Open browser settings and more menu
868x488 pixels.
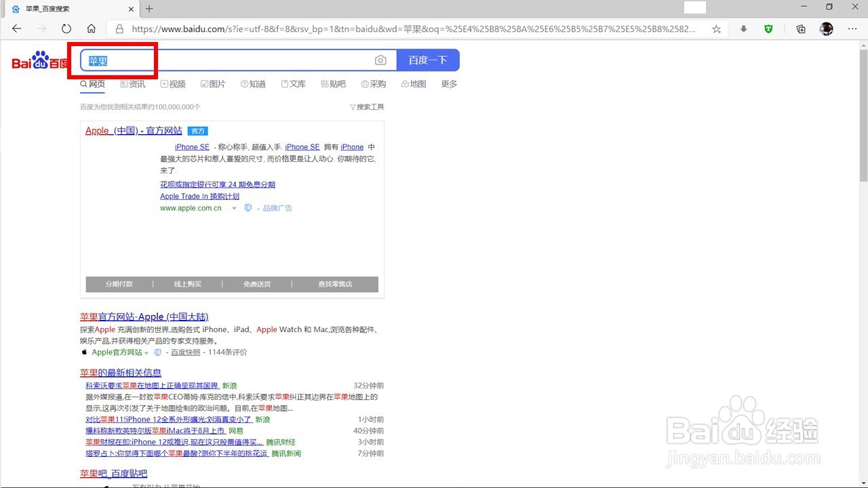click(x=852, y=29)
